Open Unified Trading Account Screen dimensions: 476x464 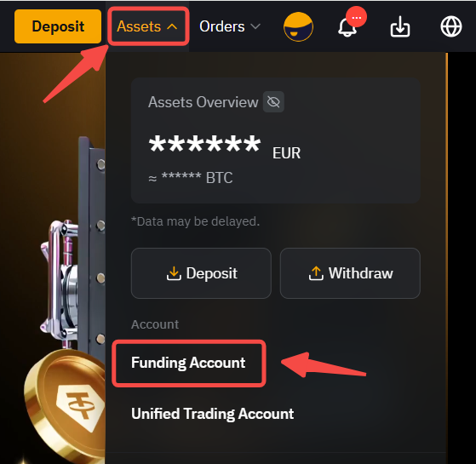[x=213, y=414]
